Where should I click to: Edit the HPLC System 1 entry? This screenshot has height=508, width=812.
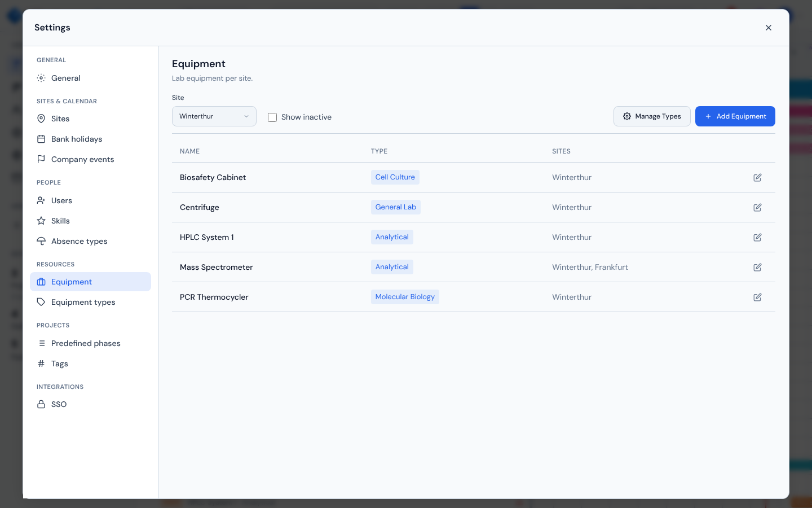coord(757,237)
